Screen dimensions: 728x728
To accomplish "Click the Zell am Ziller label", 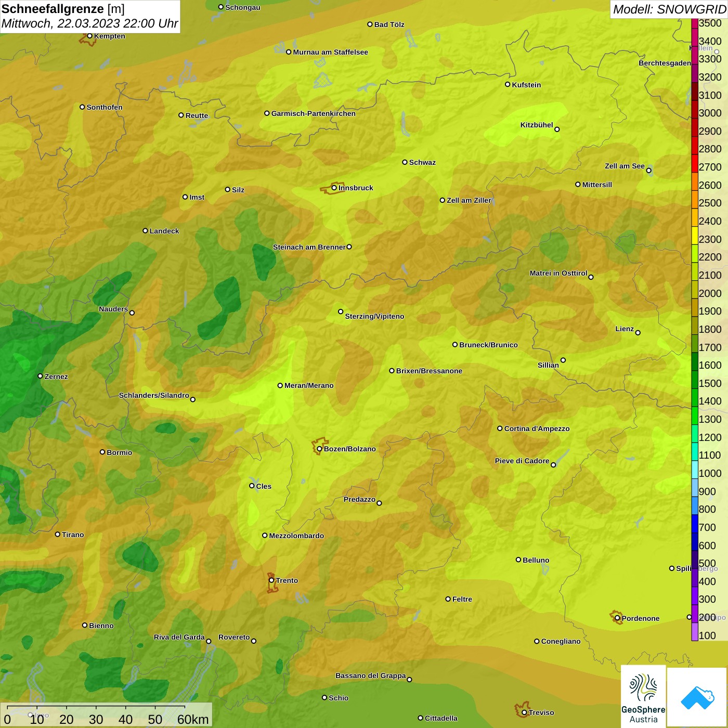I will [x=469, y=200].
